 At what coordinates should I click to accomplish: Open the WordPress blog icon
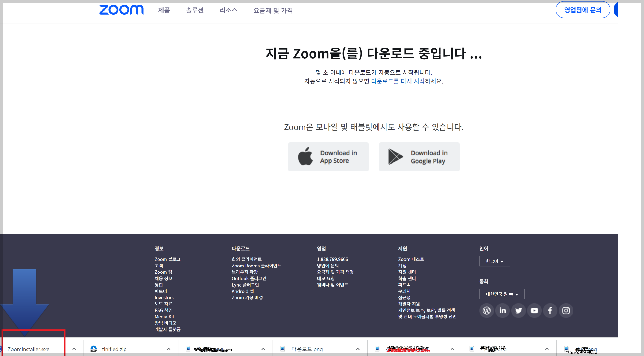coord(486,310)
